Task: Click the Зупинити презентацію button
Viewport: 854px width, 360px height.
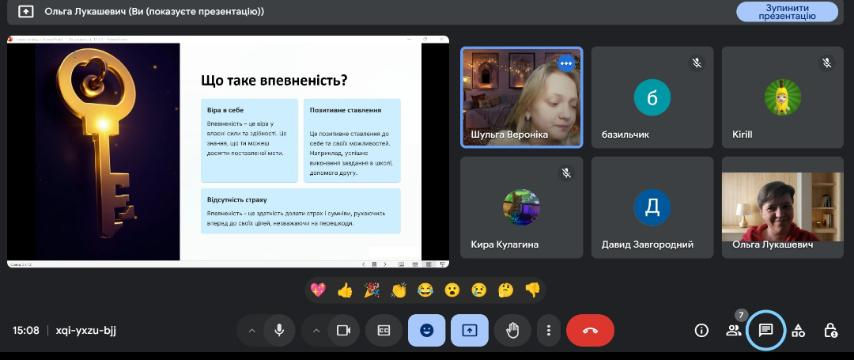Action: (787, 12)
